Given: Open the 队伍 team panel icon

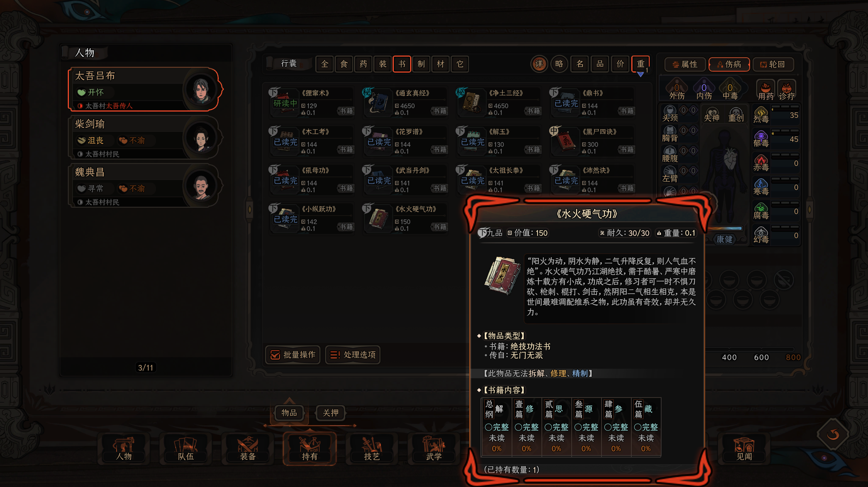Looking at the screenshot, I should (186, 448).
